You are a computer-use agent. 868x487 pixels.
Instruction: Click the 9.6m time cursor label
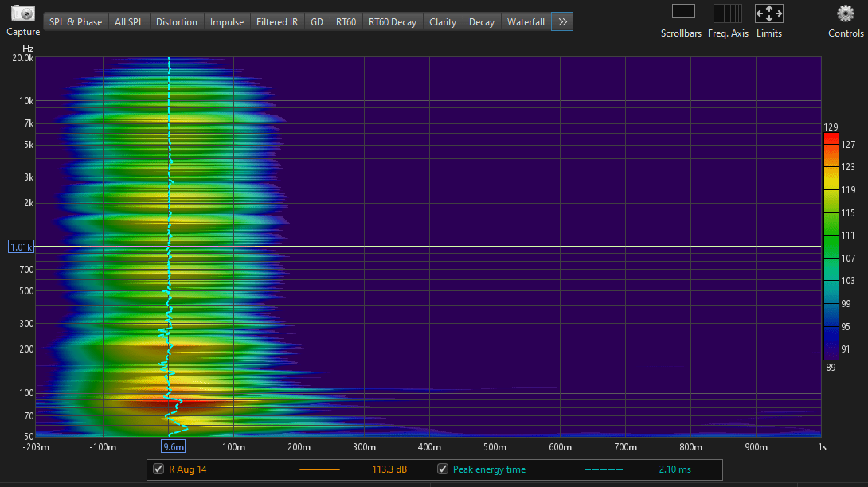(x=174, y=446)
